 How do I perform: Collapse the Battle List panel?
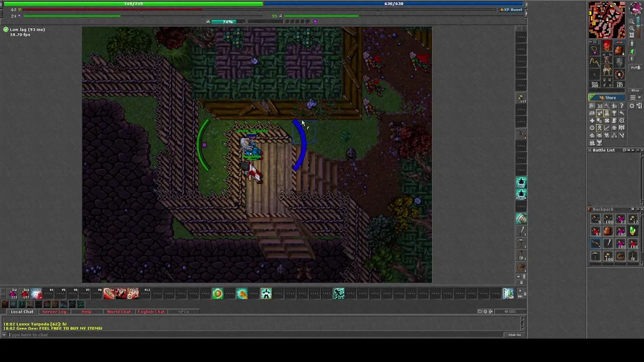[638, 150]
